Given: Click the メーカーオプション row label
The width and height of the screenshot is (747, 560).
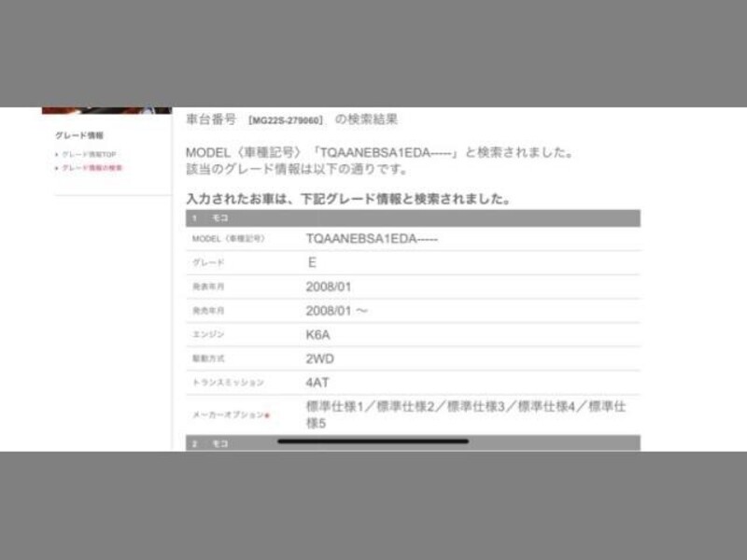Looking at the screenshot, I should click(228, 414).
